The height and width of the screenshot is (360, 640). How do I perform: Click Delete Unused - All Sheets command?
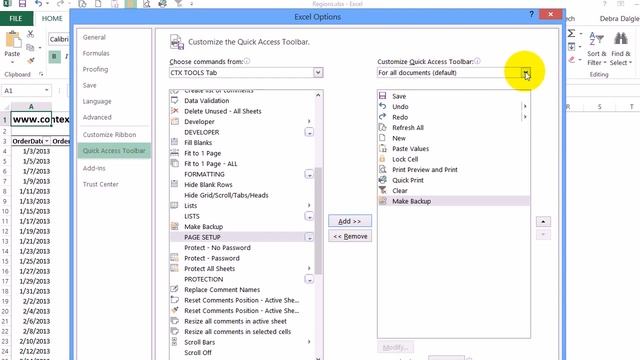click(x=242, y=111)
